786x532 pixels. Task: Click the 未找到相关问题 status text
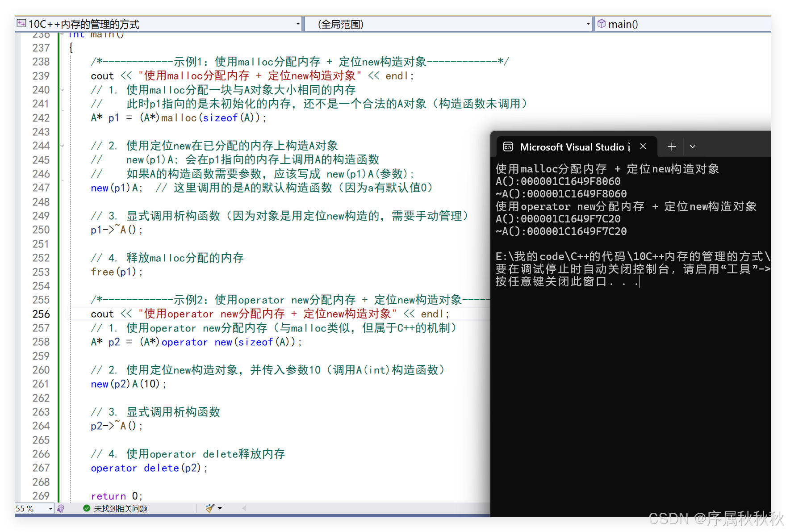click(121, 509)
